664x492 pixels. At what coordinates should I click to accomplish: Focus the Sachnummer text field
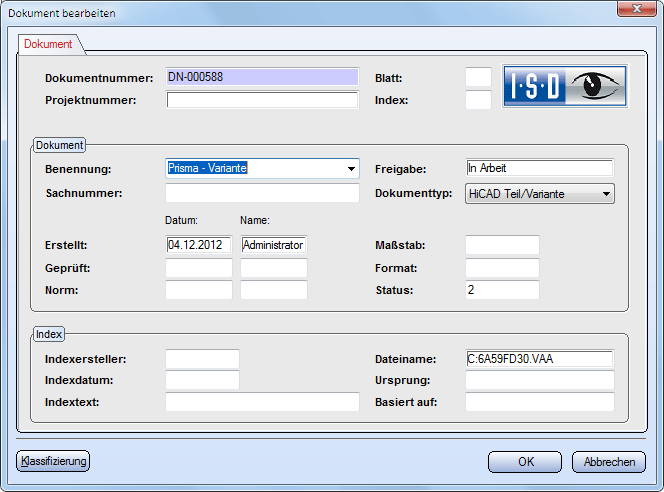pyautogui.click(x=262, y=193)
